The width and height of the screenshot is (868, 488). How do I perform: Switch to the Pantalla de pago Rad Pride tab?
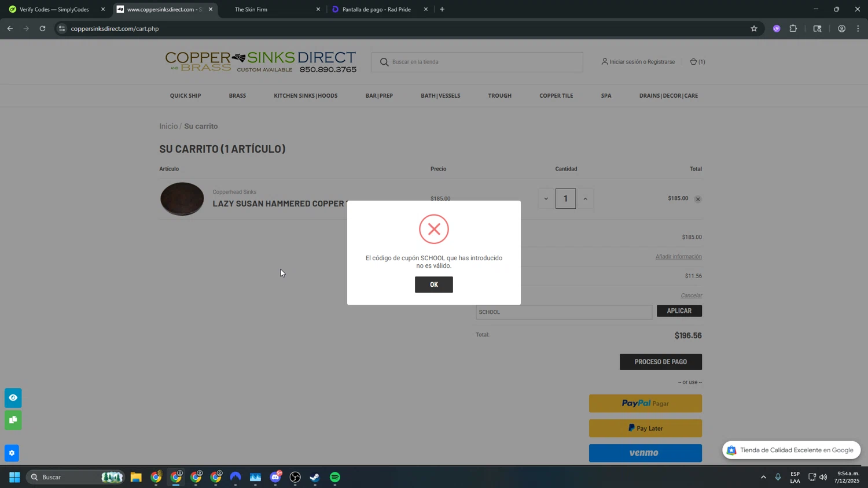point(379,9)
